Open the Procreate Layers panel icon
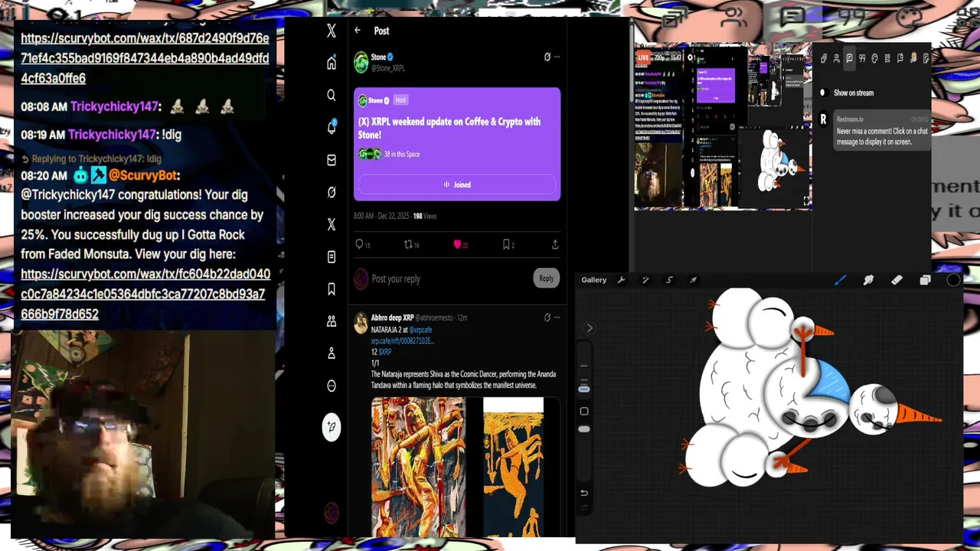The image size is (980, 551). click(x=925, y=280)
